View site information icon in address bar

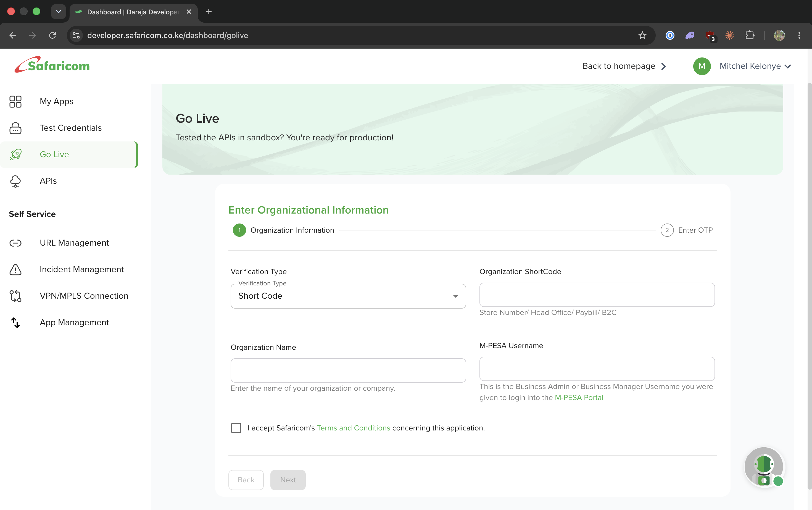[76, 35]
